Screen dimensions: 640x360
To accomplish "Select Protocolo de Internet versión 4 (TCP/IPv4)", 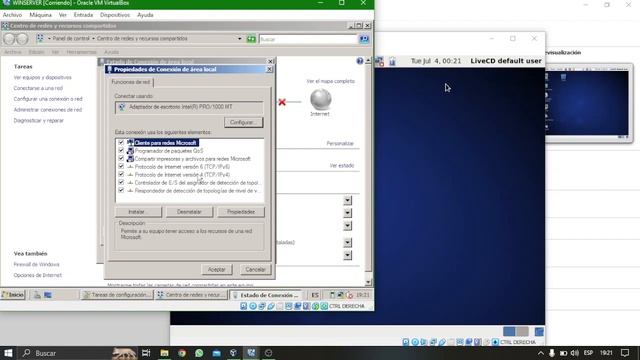I will tap(182, 175).
